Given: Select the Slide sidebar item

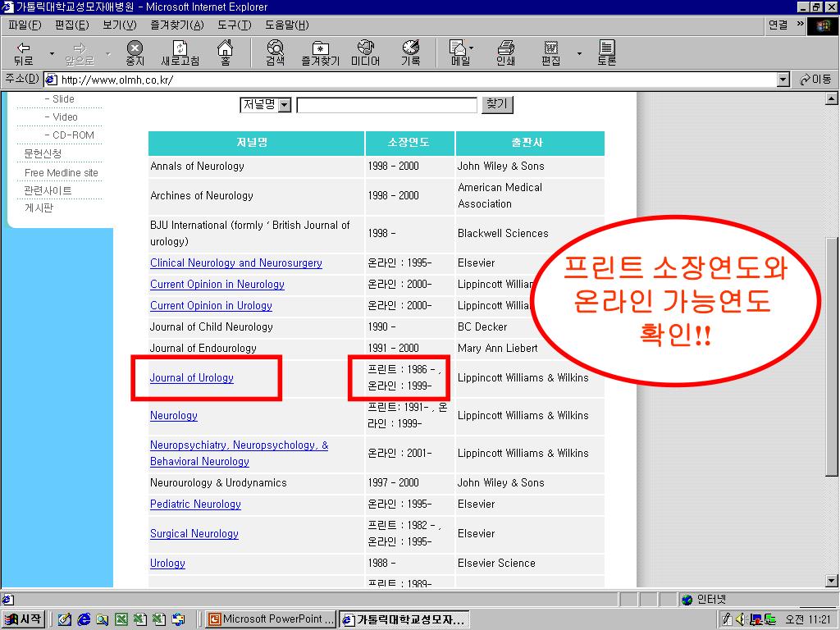Looking at the screenshot, I should click(x=60, y=99).
